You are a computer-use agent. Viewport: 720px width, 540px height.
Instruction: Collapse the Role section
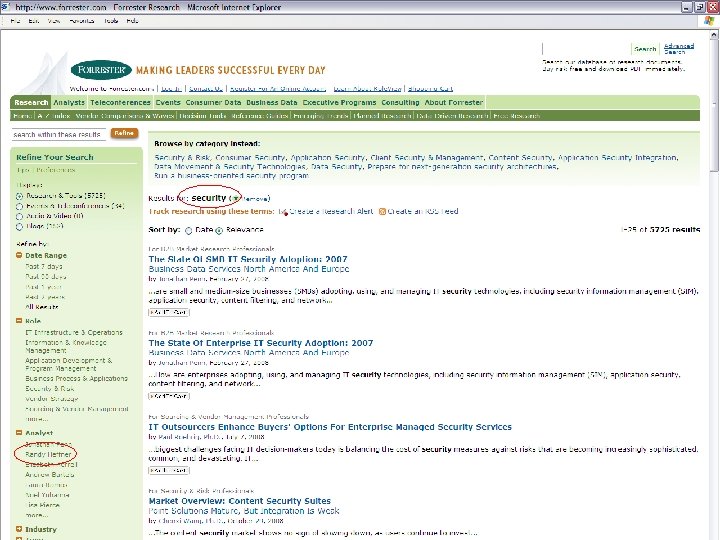(x=19, y=321)
